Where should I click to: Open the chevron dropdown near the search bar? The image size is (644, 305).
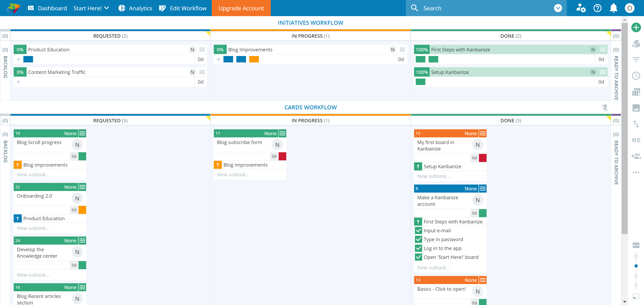pyautogui.click(x=558, y=8)
